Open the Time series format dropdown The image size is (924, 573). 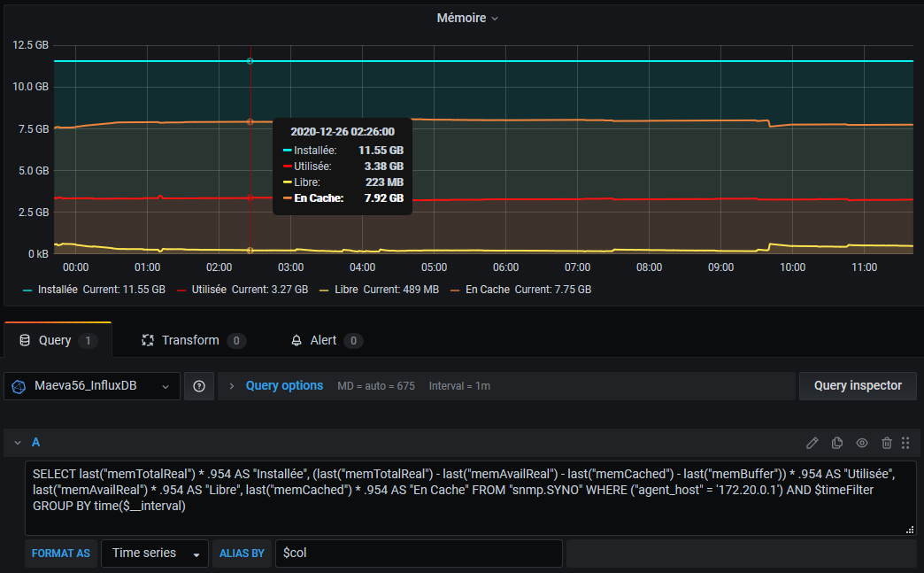155,554
